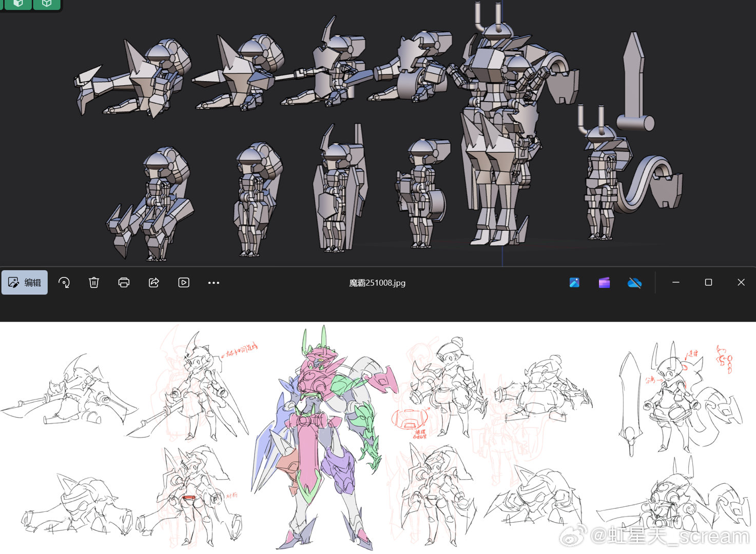The image size is (756, 554).
Task: Maximize the photo viewer window
Action: tap(708, 283)
